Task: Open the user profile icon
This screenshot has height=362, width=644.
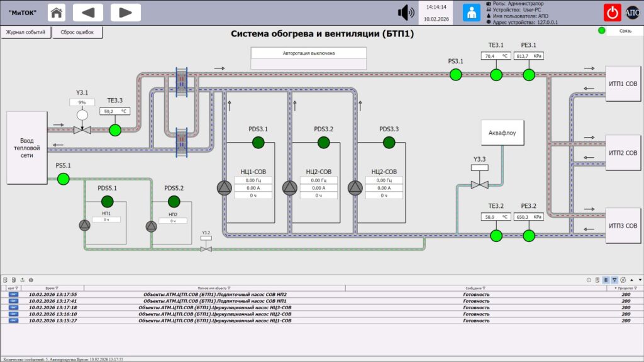Action: pyautogui.click(x=472, y=13)
